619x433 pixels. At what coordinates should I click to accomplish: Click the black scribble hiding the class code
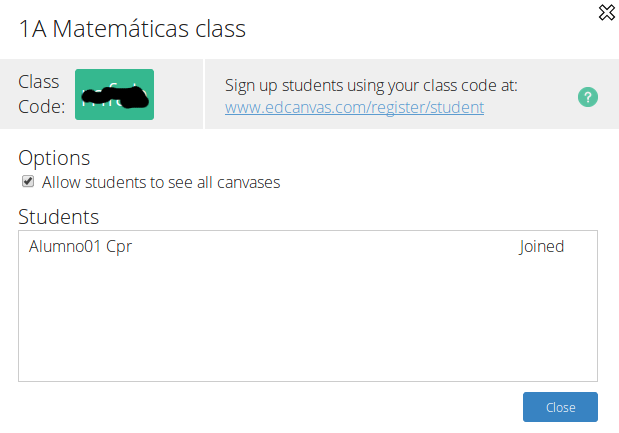click(x=115, y=97)
